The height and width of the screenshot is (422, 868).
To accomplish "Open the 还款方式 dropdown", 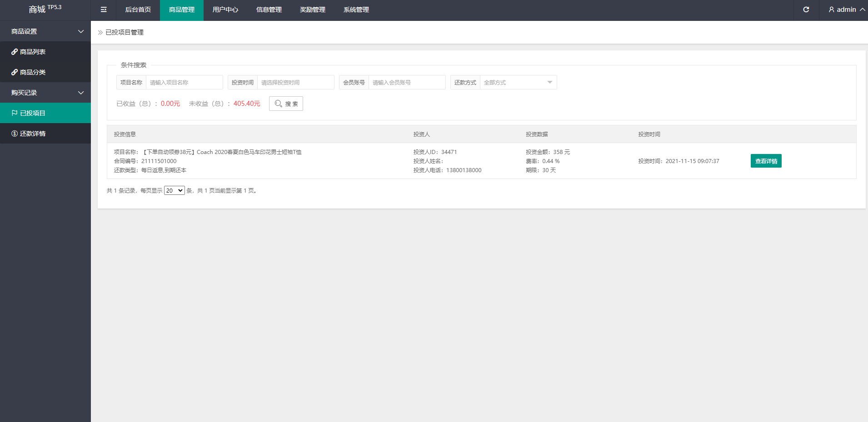I will (x=518, y=82).
